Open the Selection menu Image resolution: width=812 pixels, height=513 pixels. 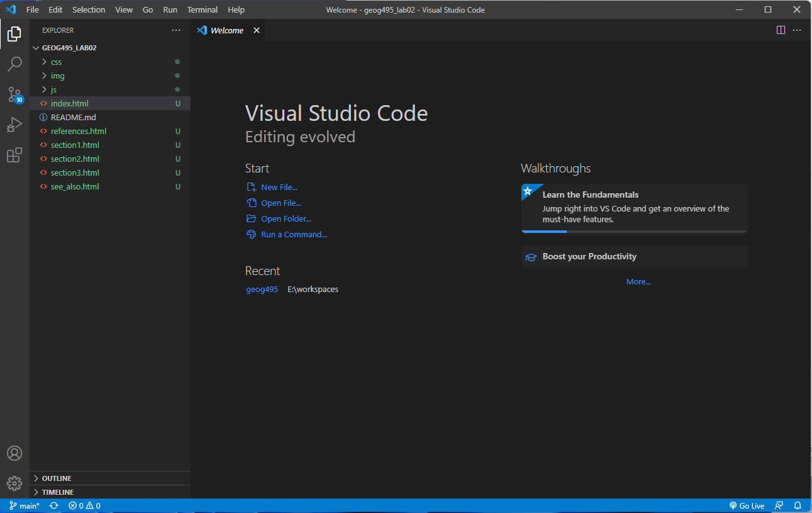coord(89,9)
